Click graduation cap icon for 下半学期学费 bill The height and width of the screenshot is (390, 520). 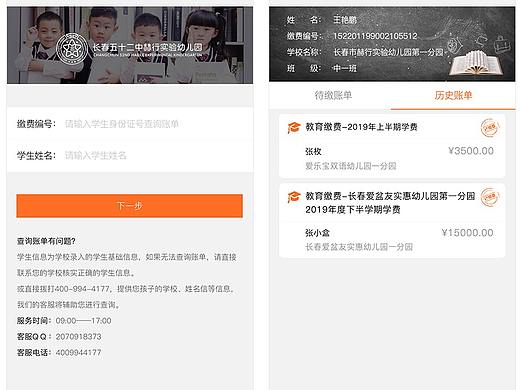click(x=294, y=197)
